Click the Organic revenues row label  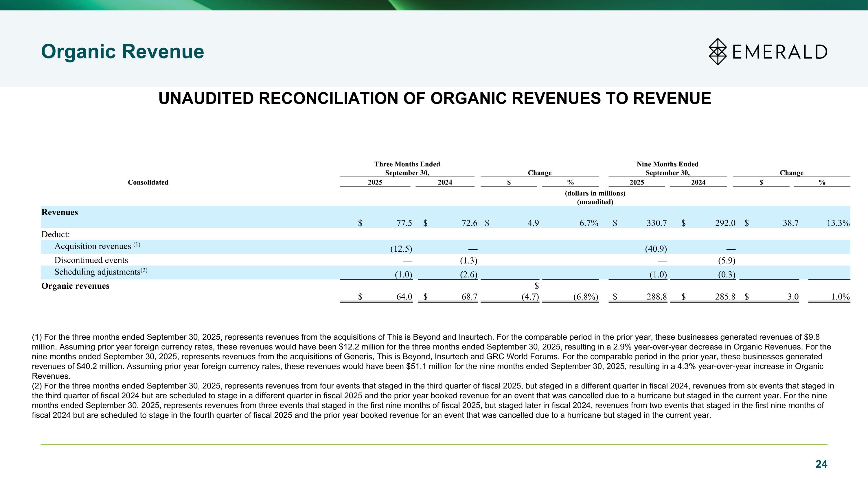75,286
